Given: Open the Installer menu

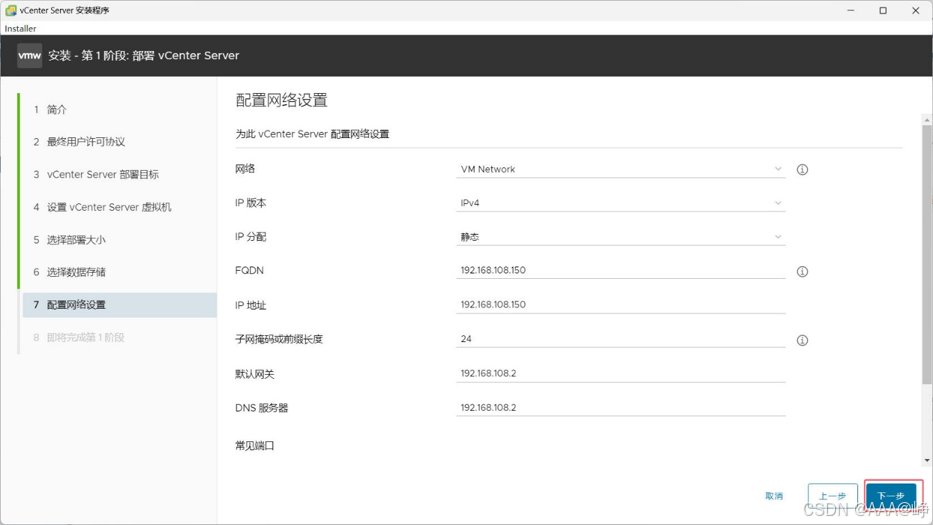Looking at the screenshot, I should pos(20,29).
